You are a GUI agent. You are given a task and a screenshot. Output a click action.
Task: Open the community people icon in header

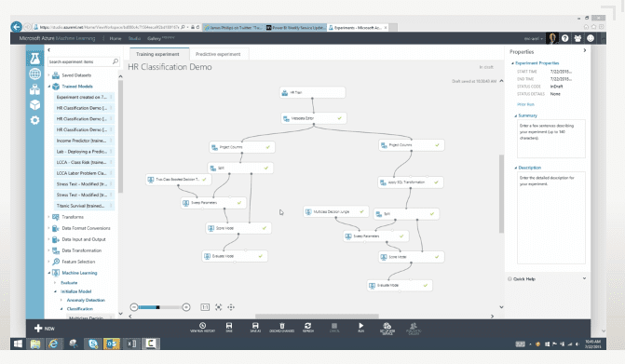[x=577, y=38]
